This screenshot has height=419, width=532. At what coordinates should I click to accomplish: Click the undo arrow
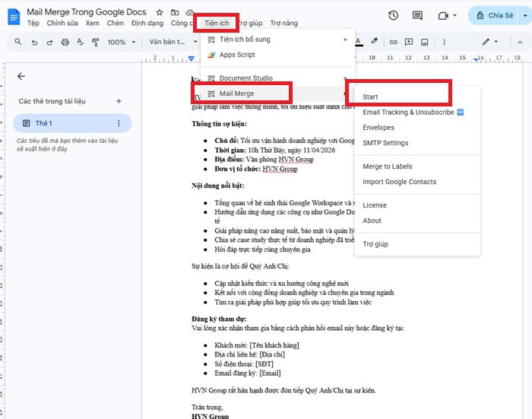pyautogui.click(x=34, y=42)
